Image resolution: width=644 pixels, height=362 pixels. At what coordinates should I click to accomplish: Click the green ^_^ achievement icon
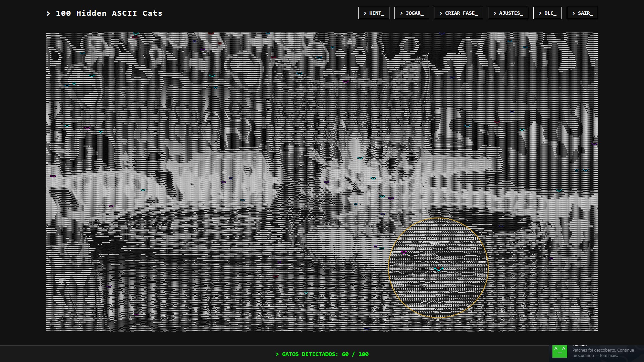(x=560, y=352)
